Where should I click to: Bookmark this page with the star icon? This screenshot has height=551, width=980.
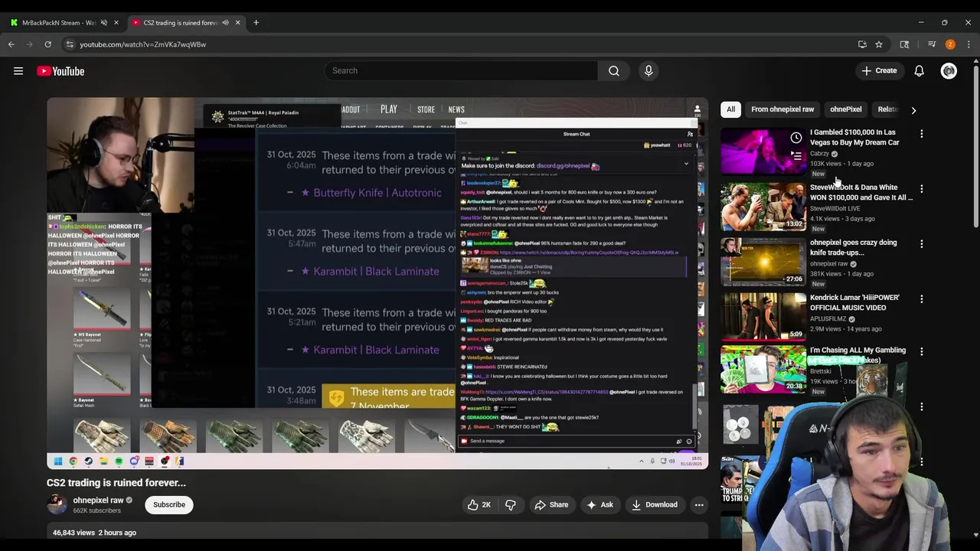879,44
